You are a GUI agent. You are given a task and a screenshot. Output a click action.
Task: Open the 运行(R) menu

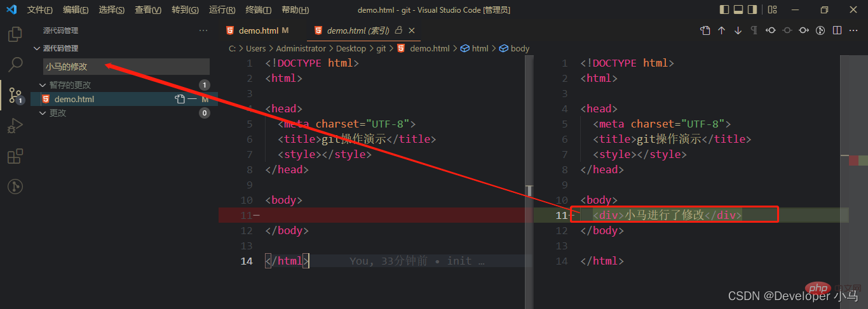tap(222, 10)
